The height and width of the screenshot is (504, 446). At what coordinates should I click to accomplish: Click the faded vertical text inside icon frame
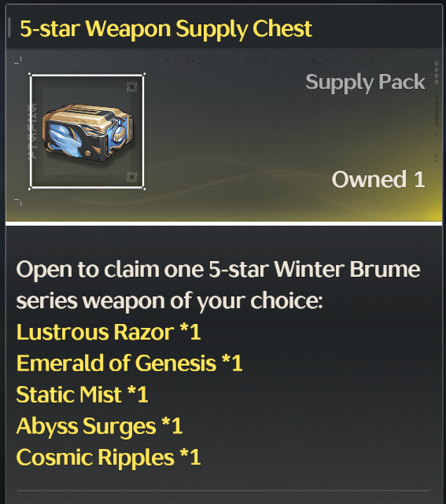click(33, 131)
